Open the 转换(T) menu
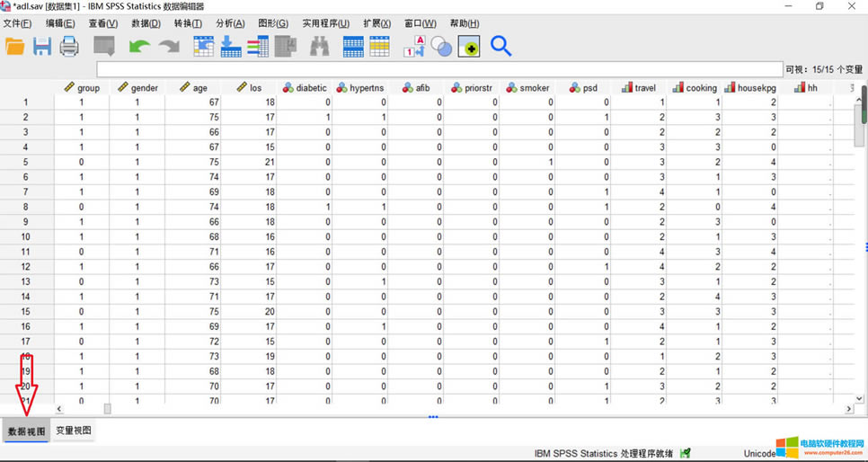The image size is (868, 462). pos(188,23)
